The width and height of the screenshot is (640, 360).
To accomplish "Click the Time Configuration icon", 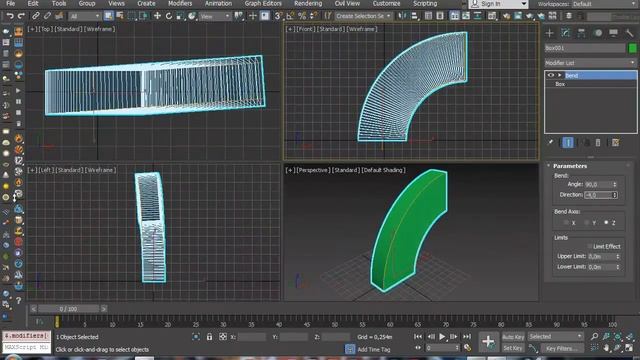I will coord(467,348).
